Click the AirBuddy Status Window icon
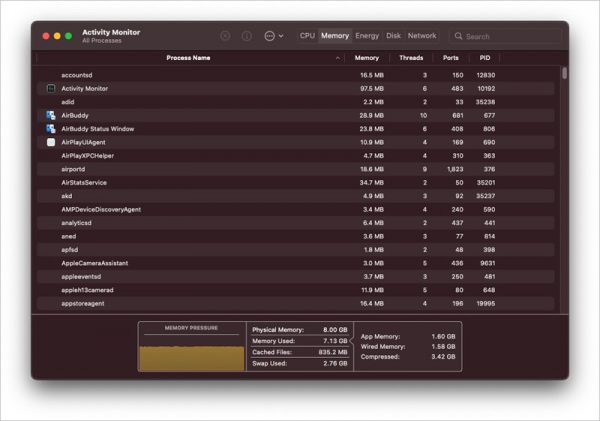The width and height of the screenshot is (600, 421). pos(51,129)
